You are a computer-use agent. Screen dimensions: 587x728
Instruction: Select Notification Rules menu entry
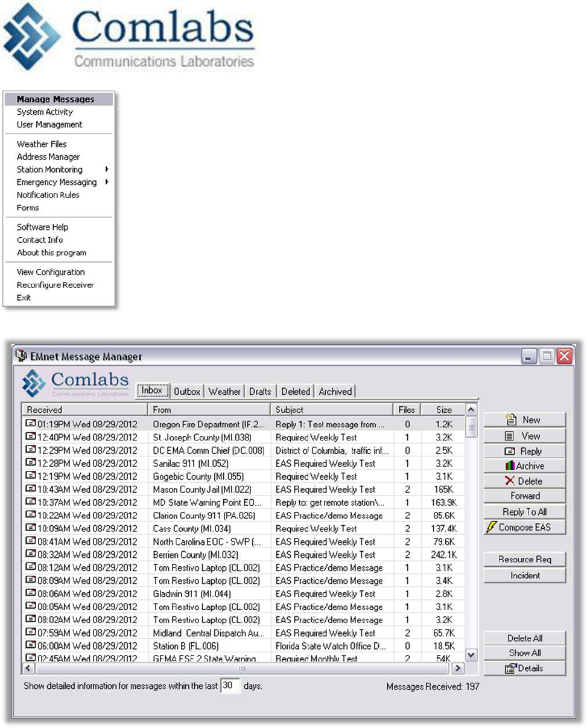[x=48, y=195]
